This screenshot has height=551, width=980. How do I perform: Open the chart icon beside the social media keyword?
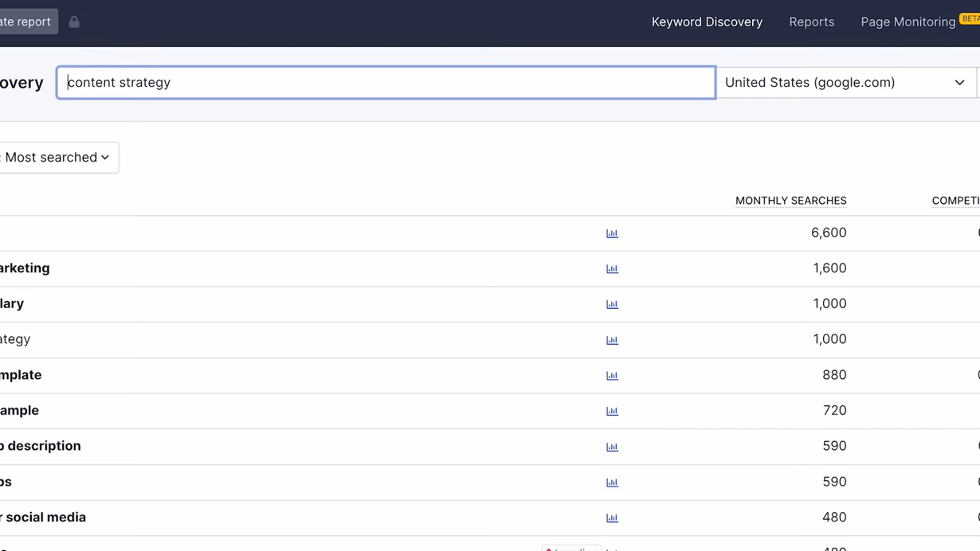[612, 518]
